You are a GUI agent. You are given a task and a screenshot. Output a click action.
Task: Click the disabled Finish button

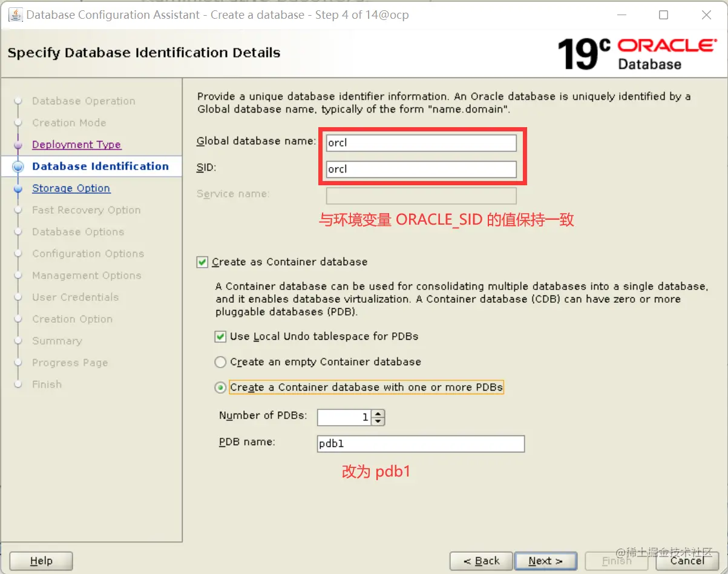(617, 561)
